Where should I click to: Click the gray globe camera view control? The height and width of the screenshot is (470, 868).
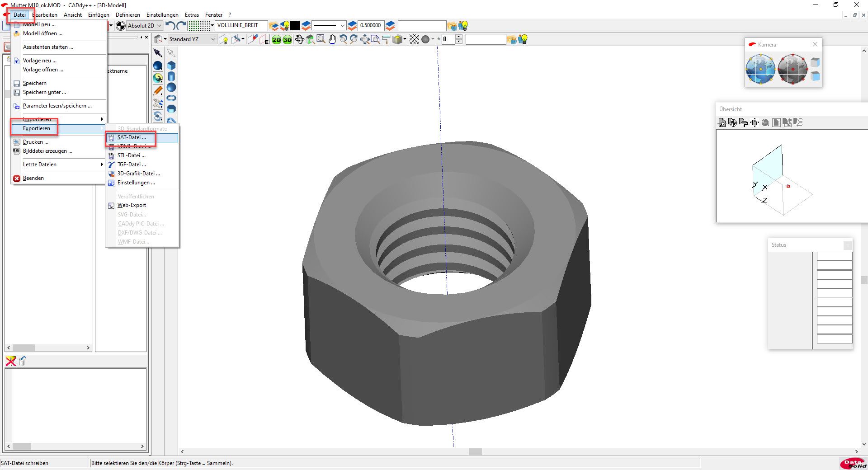click(793, 69)
